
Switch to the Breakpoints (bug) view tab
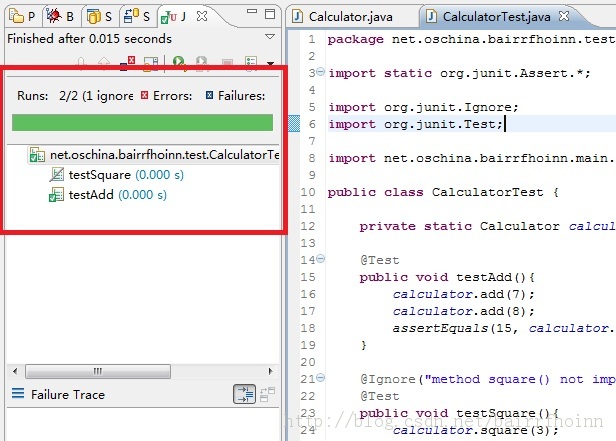click(53, 16)
